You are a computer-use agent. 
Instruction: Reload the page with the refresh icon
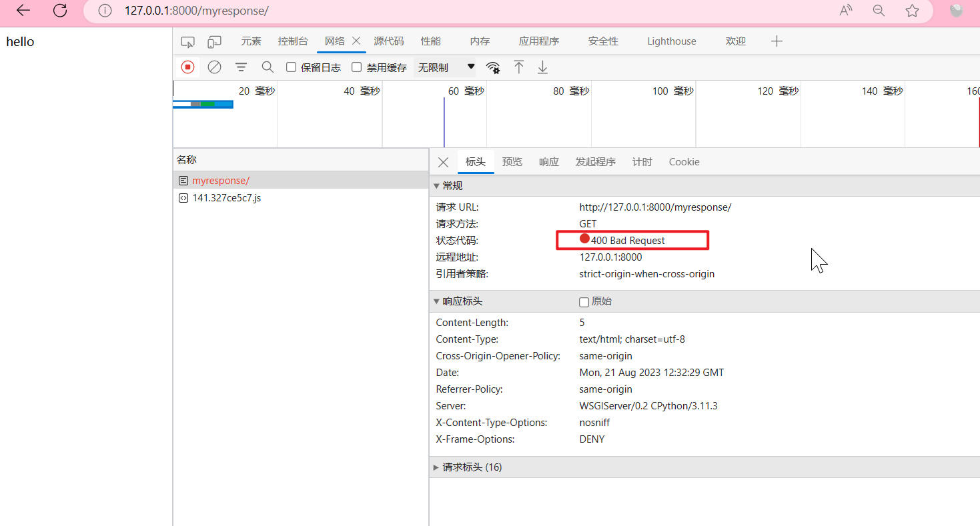60,10
